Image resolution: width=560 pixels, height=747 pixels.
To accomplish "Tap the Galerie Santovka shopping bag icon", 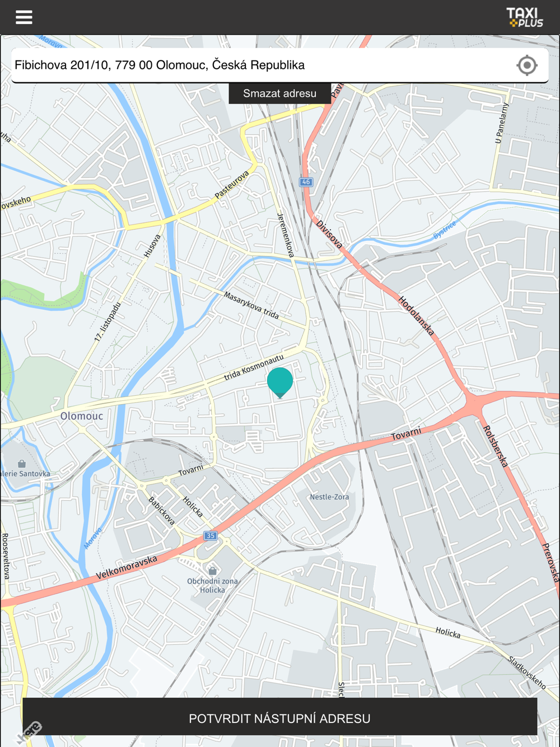I will point(22,464).
